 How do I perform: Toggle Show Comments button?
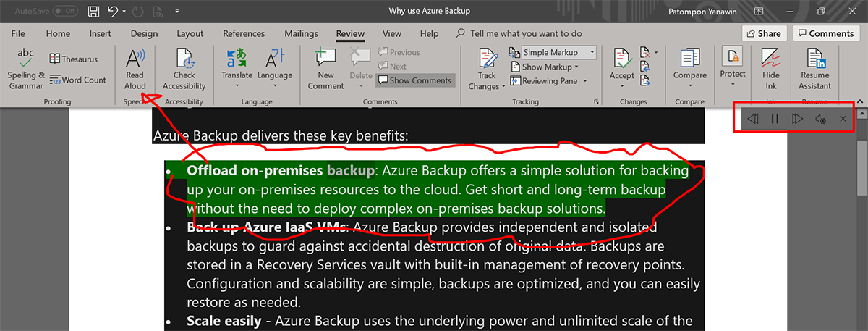pyautogui.click(x=414, y=80)
